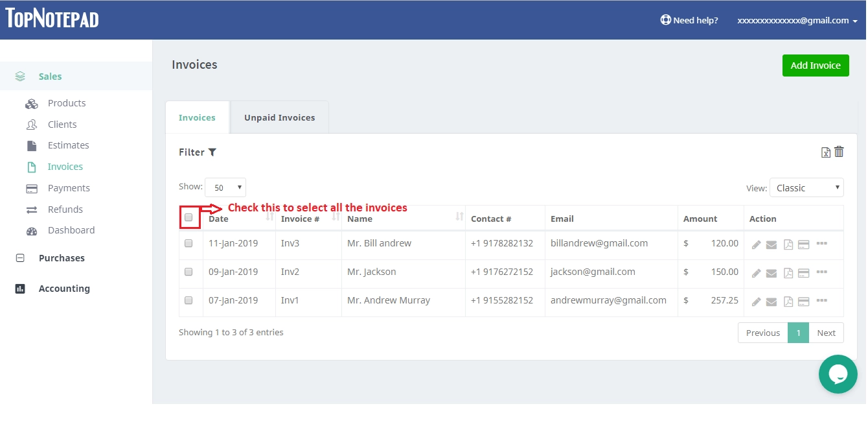The image size is (868, 428).
Task: Open the Show entries dropdown
Action: [x=225, y=187]
